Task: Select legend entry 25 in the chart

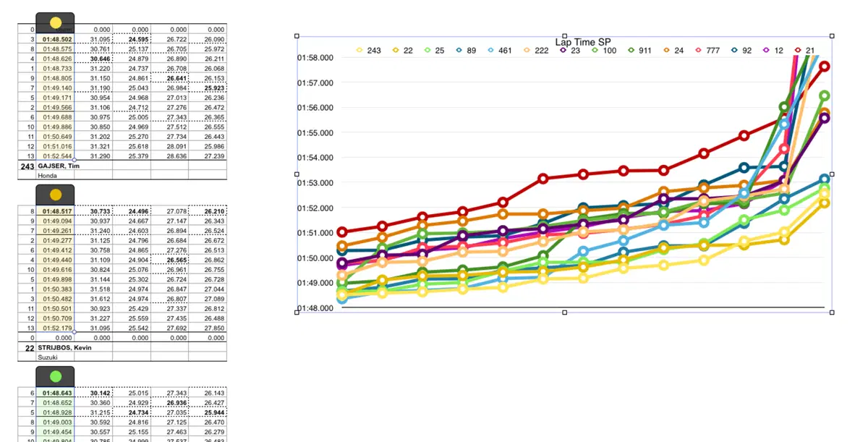Action: [434, 51]
